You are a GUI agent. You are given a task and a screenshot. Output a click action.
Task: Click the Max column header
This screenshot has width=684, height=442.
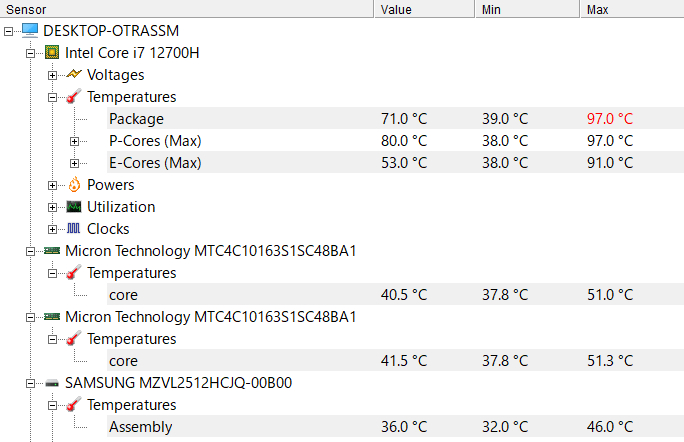point(632,9)
